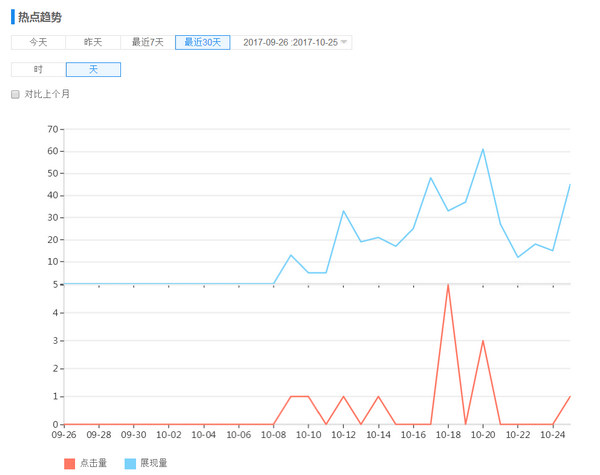The width and height of the screenshot is (600, 475).
Task: Click the blue line's highest peak at 10-20
Action: (483, 149)
